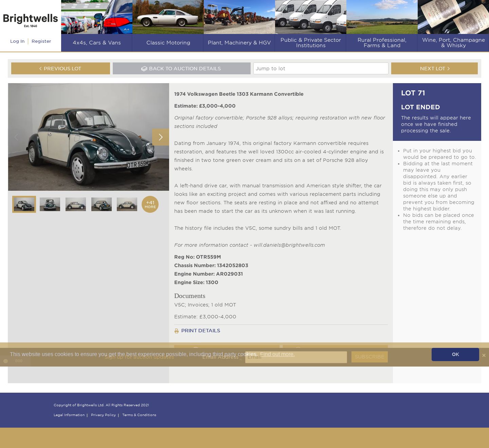Click the Brightwells logo
The height and width of the screenshot is (448, 489).
[31, 20]
